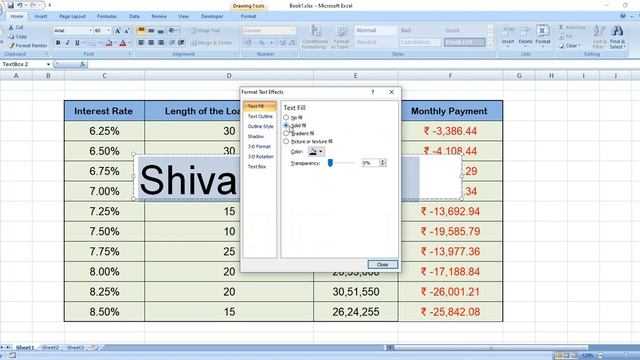Open the Data ribbon tab
This screenshot has width=640, height=360.
tap(134, 16)
